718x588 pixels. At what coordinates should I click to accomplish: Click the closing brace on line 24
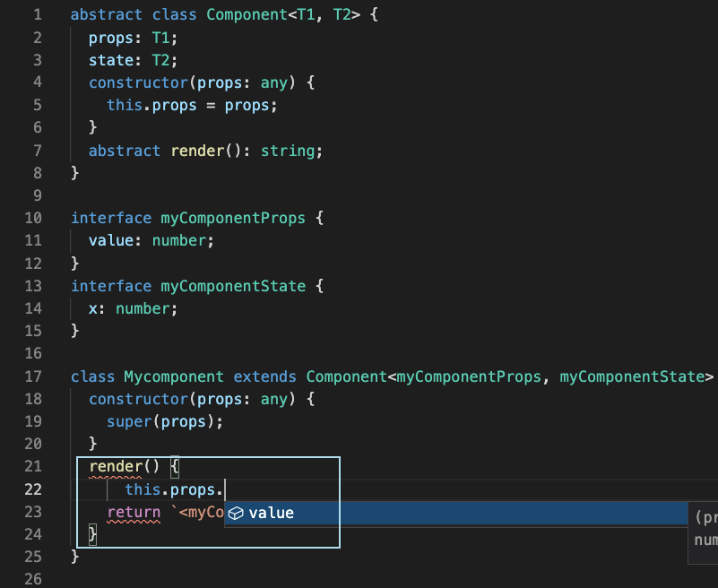click(92, 534)
